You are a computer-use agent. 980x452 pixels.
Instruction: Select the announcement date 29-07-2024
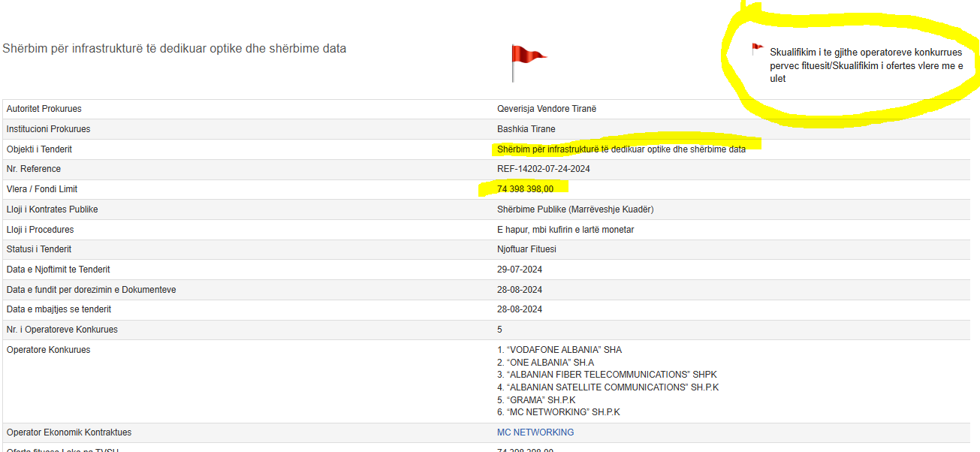pyautogui.click(x=520, y=270)
